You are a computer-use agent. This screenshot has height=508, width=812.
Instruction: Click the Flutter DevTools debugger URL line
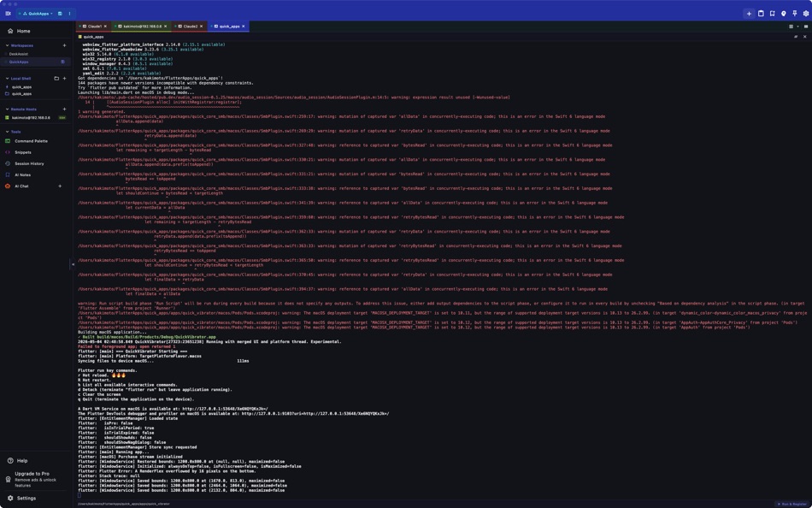point(233,414)
